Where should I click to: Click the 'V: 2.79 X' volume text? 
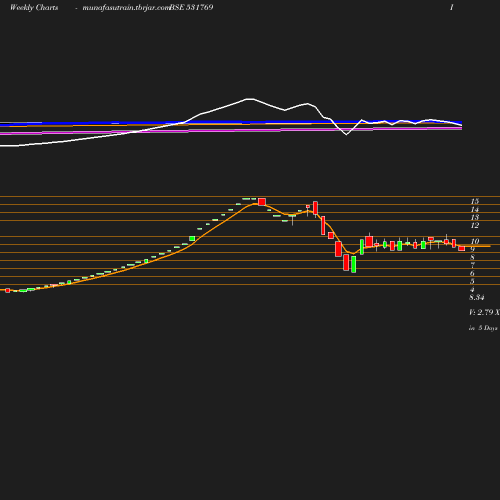click(x=484, y=312)
